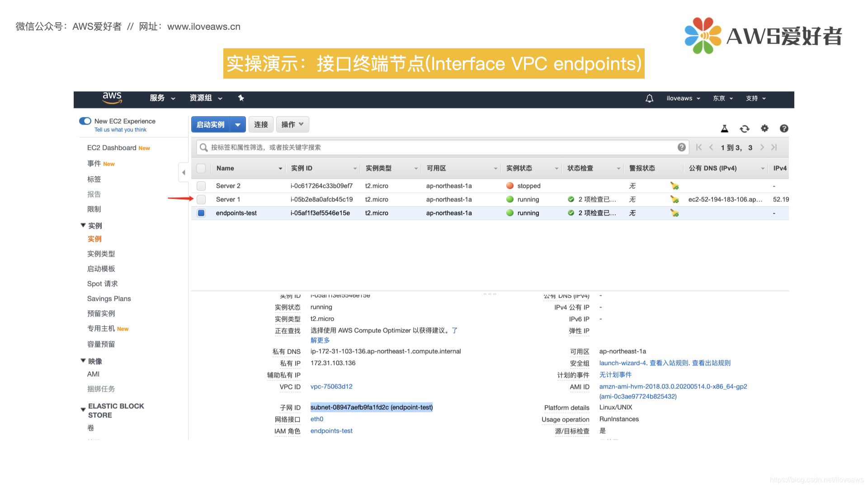Click private IP 172.31.103.136
868x488 pixels.
pos(333,363)
